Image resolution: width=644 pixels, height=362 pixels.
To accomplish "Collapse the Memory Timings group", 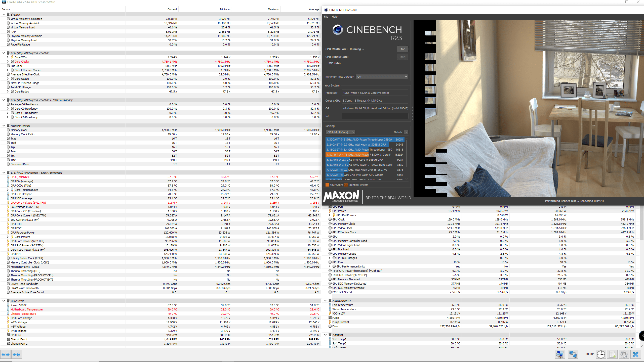I will click(4, 126).
